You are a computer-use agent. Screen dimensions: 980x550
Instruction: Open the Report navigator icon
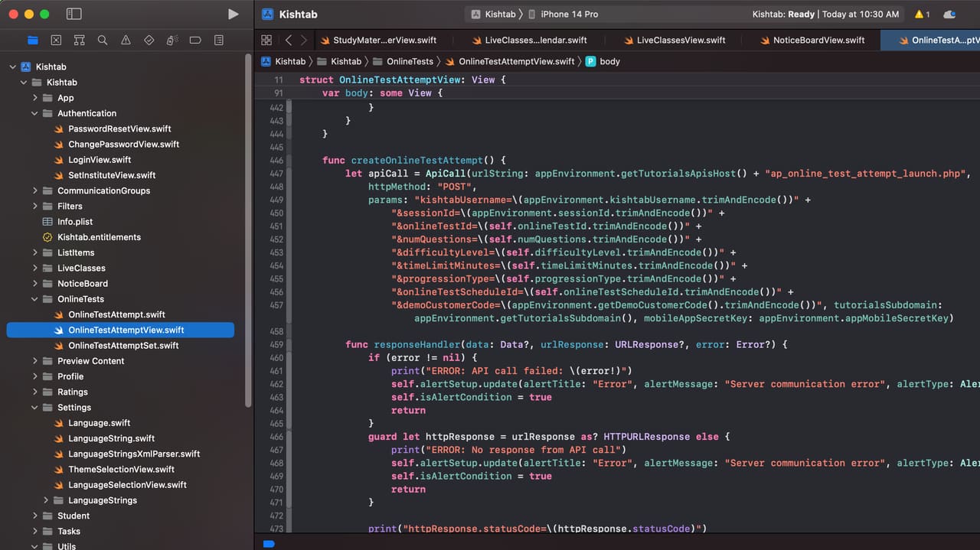click(219, 40)
